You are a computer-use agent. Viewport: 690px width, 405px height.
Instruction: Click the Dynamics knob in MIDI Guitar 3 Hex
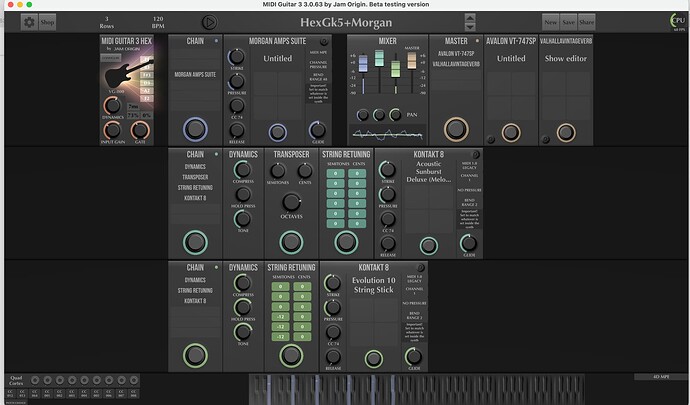[x=113, y=106]
